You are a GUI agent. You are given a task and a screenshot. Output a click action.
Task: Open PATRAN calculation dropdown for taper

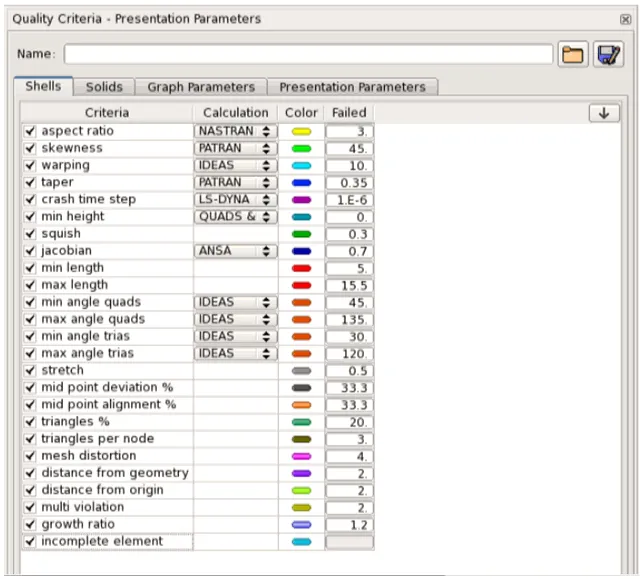[236, 183]
